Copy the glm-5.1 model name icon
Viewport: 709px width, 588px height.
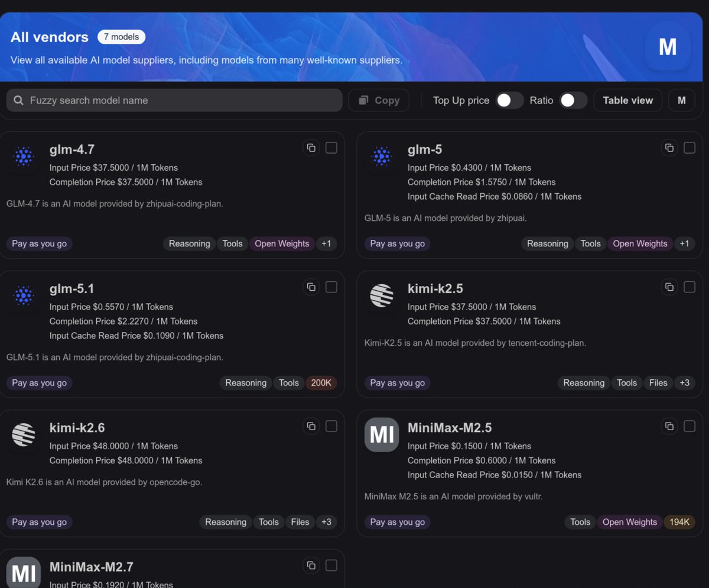click(311, 287)
